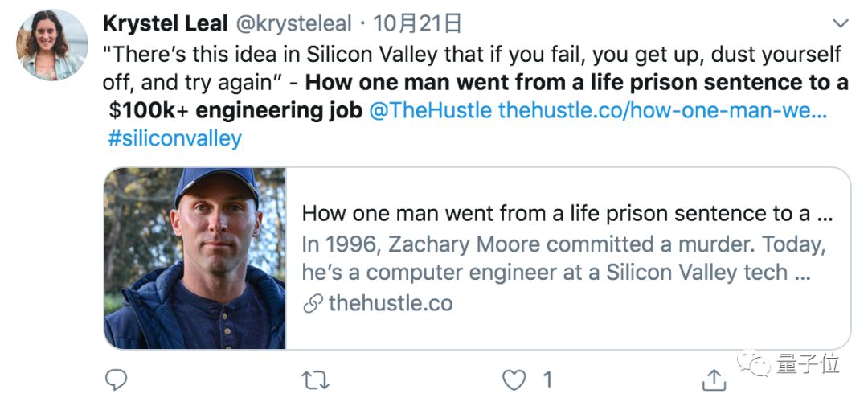868x402 pixels.
Task: Click the card description about Zachary Moore
Action: pos(563,257)
